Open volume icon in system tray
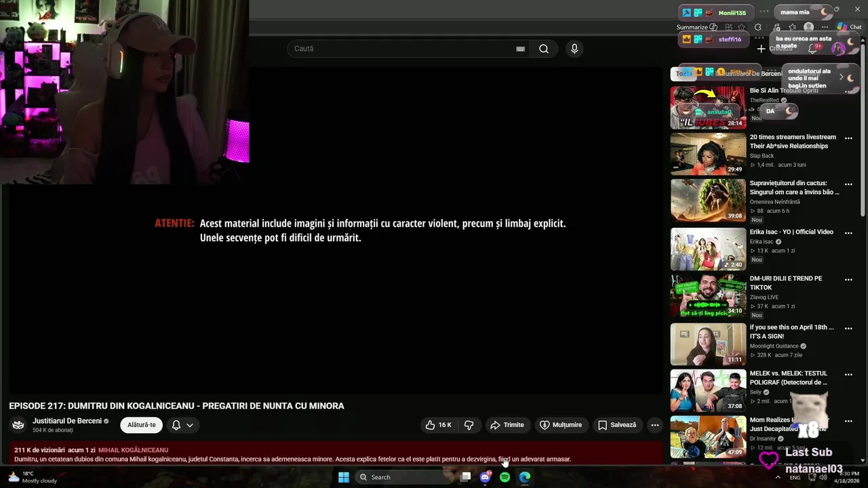The height and width of the screenshot is (488, 868). [824, 477]
